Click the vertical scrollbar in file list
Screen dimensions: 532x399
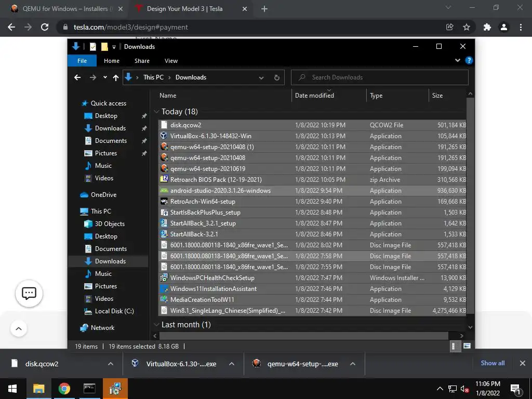tap(470, 206)
